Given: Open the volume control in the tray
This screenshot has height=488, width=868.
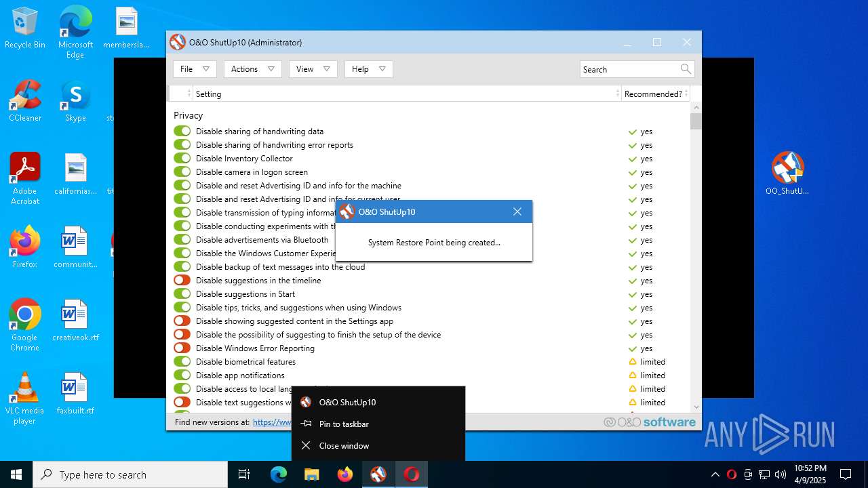Looking at the screenshot, I should coord(781,474).
